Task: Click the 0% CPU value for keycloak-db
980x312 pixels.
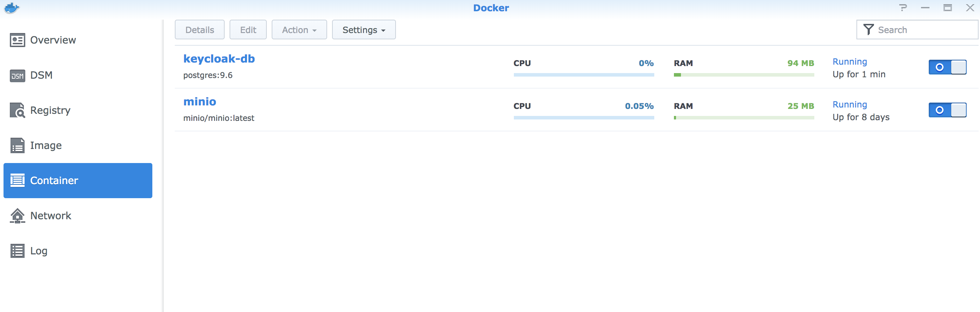Action: click(x=646, y=63)
